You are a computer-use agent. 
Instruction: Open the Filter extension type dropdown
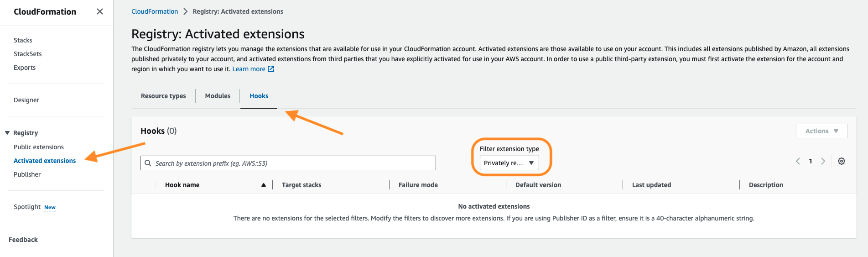[509, 163]
